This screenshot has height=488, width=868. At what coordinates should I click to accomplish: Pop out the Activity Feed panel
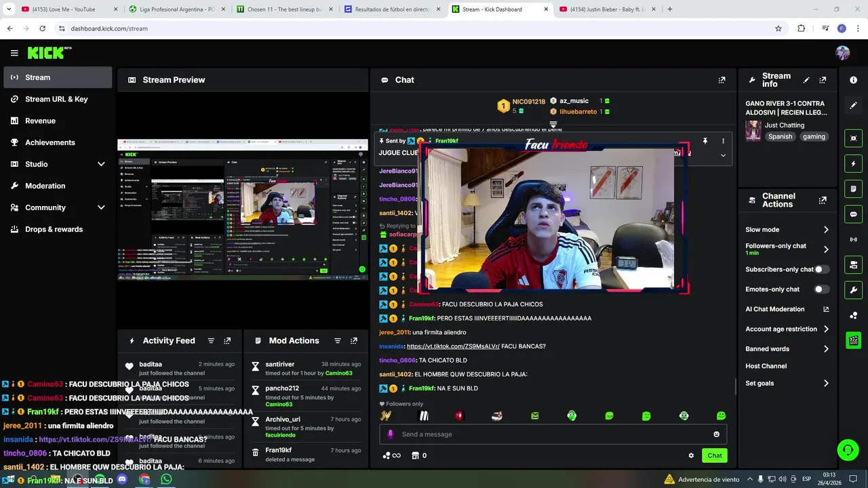(x=227, y=341)
